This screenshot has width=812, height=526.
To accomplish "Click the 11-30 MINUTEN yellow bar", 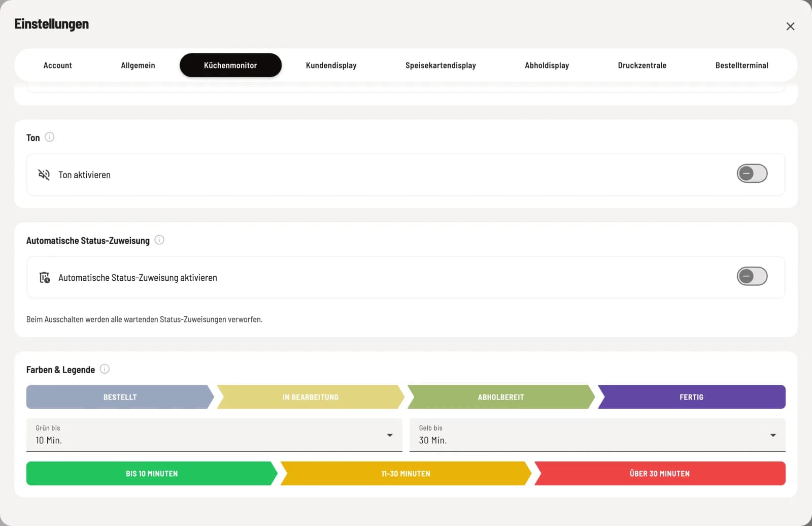I will coord(405,474).
